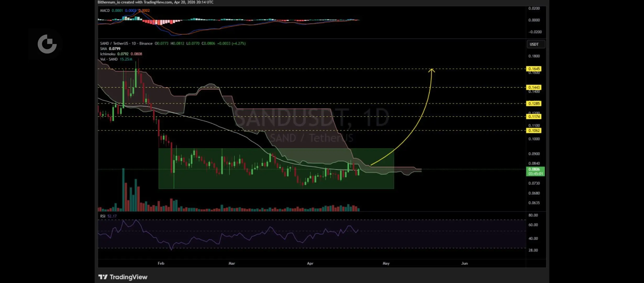Click the 0.1285 yellow price tag
The width and height of the screenshot is (644, 283).
click(x=534, y=104)
